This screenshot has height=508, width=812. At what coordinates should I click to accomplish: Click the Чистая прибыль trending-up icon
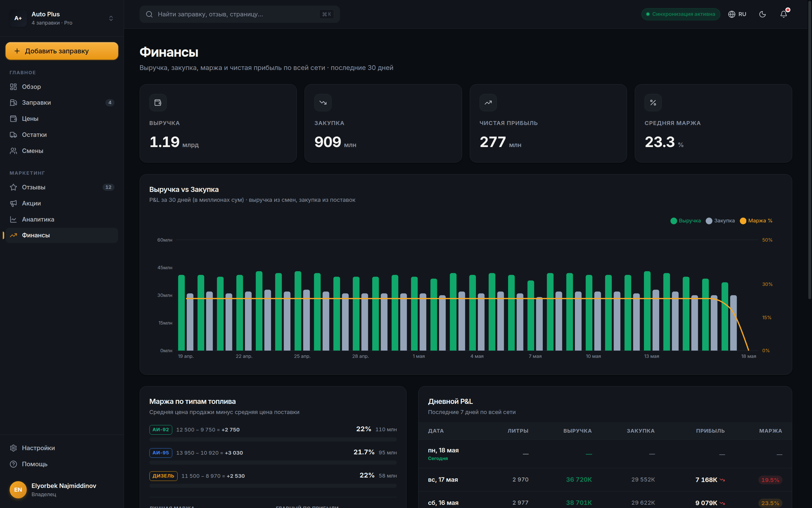coord(488,102)
